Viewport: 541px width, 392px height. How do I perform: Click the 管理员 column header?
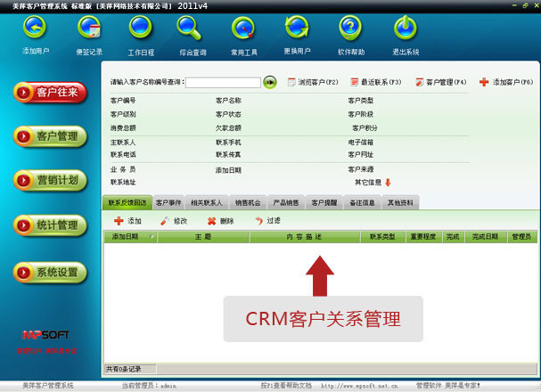coord(521,237)
